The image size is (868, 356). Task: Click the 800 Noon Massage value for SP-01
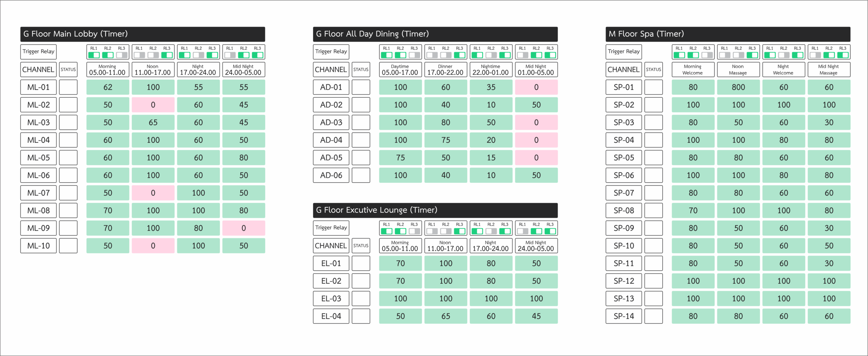(738, 87)
